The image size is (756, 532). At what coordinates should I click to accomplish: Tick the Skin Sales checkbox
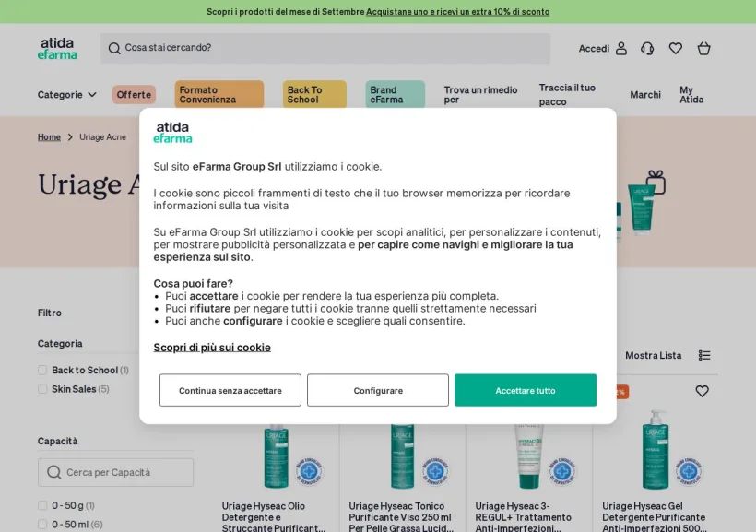click(42, 389)
